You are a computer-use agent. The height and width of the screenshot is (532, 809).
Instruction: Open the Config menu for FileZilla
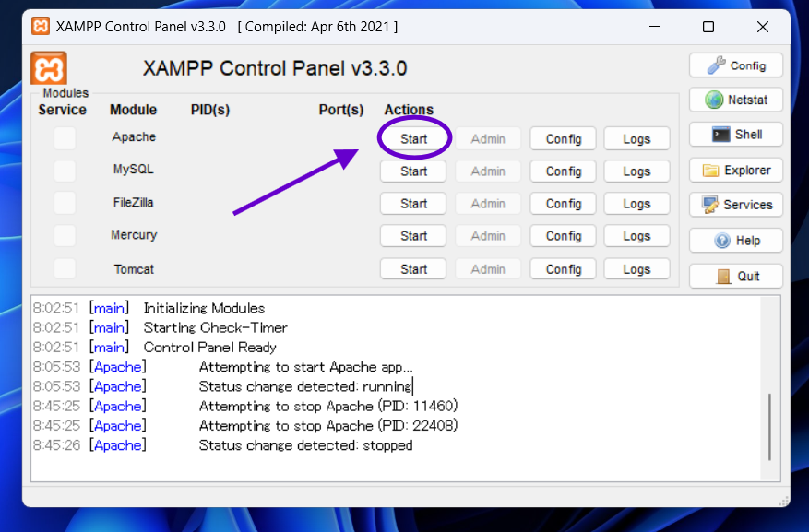563,204
